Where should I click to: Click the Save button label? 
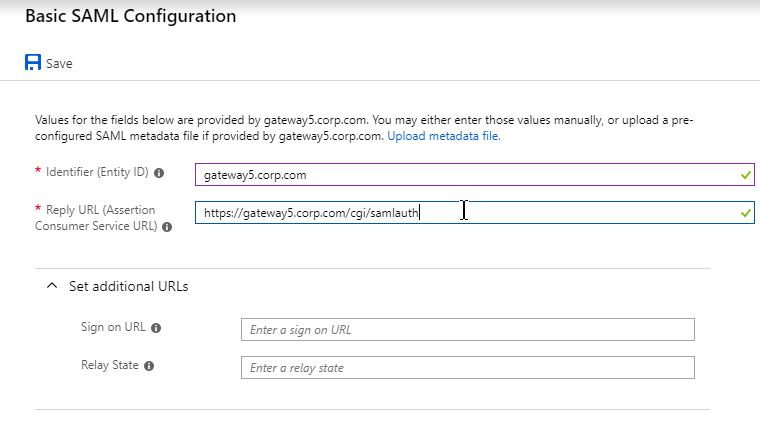point(59,63)
